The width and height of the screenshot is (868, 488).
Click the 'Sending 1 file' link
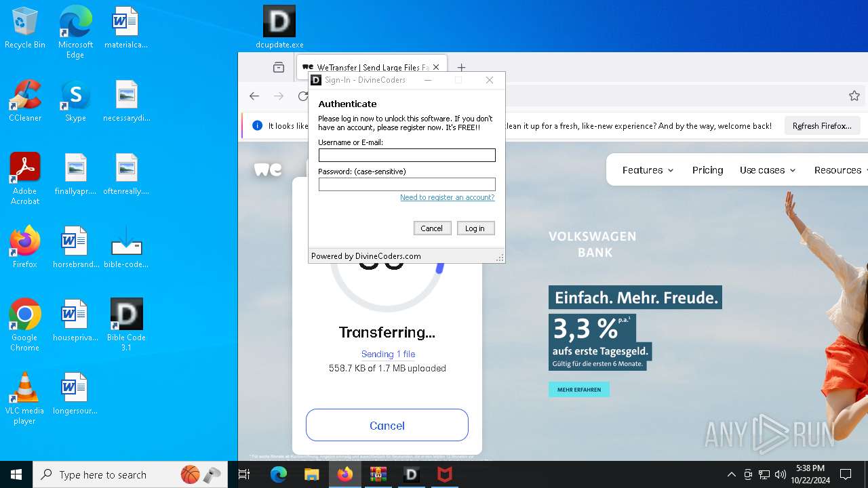[388, 354]
